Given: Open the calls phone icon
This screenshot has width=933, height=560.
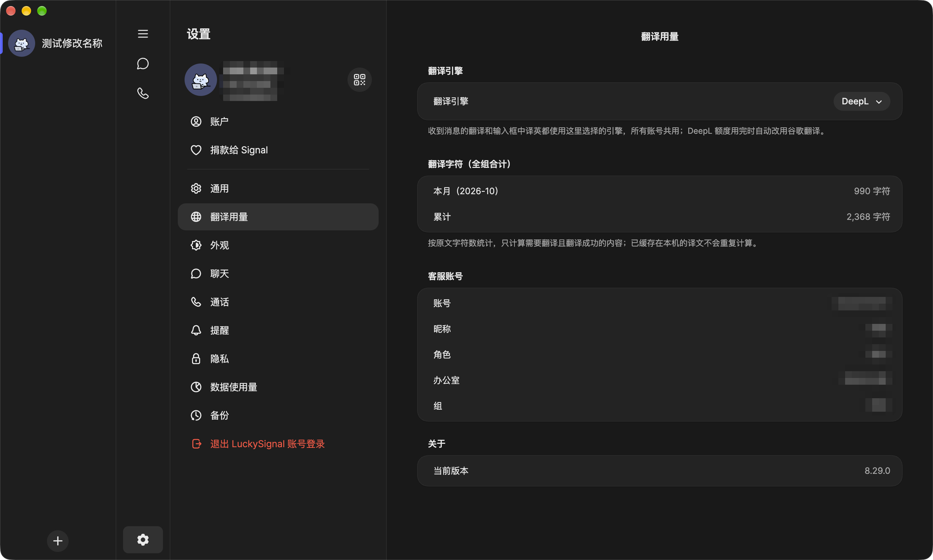Looking at the screenshot, I should 143,93.
